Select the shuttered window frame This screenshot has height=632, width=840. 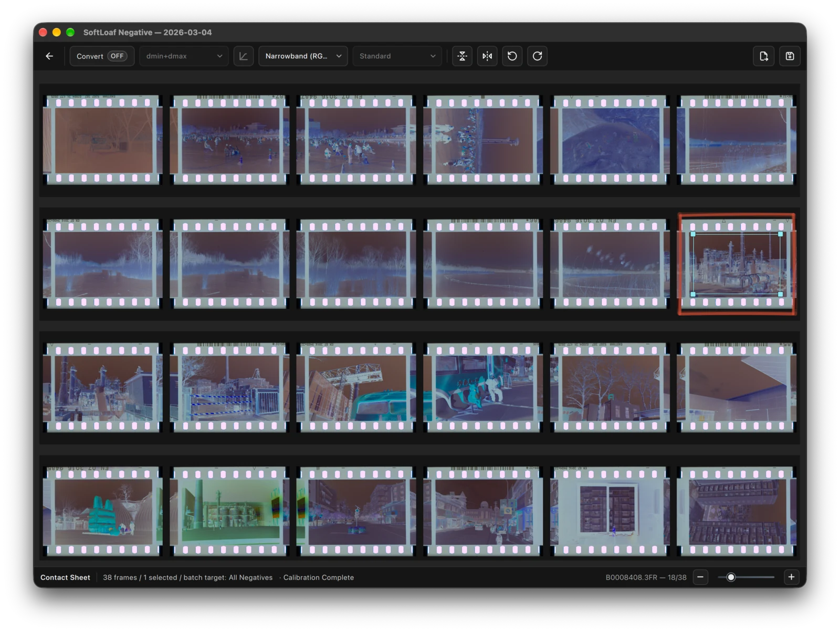coord(610,511)
